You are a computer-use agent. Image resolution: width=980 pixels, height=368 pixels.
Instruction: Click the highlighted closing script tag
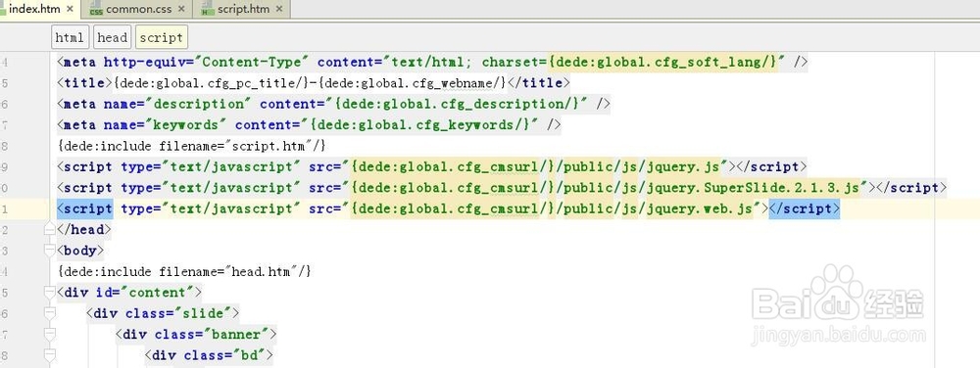(805, 208)
